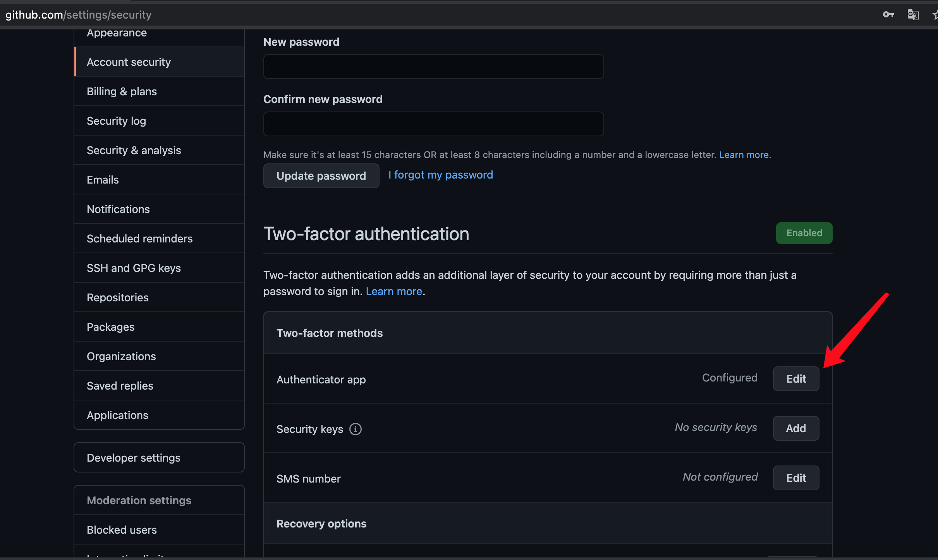938x560 pixels.
Task: Select Emails in the settings sidebar
Action: [x=103, y=180]
